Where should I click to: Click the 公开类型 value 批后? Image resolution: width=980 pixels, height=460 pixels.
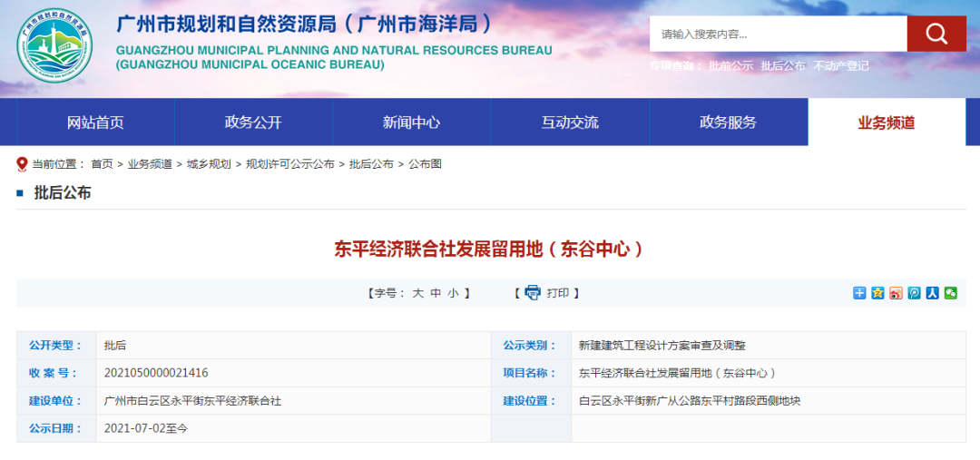(x=115, y=345)
